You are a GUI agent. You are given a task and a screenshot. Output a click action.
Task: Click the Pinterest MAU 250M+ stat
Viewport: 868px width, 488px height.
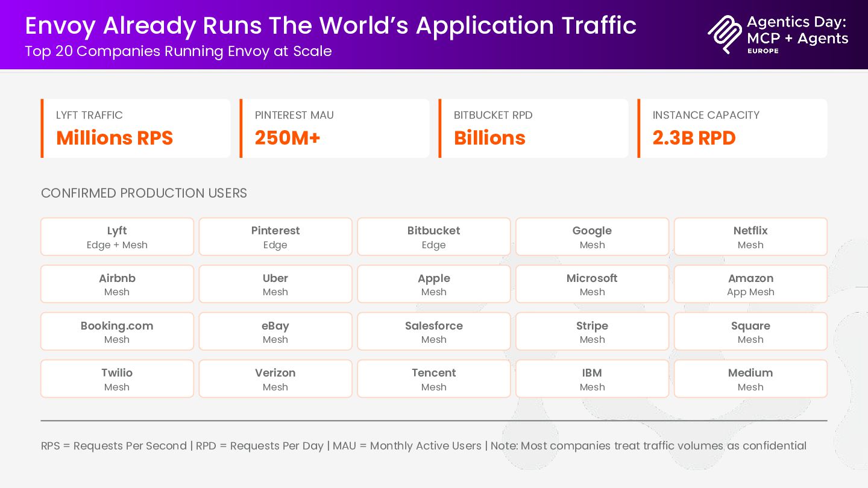(335, 128)
